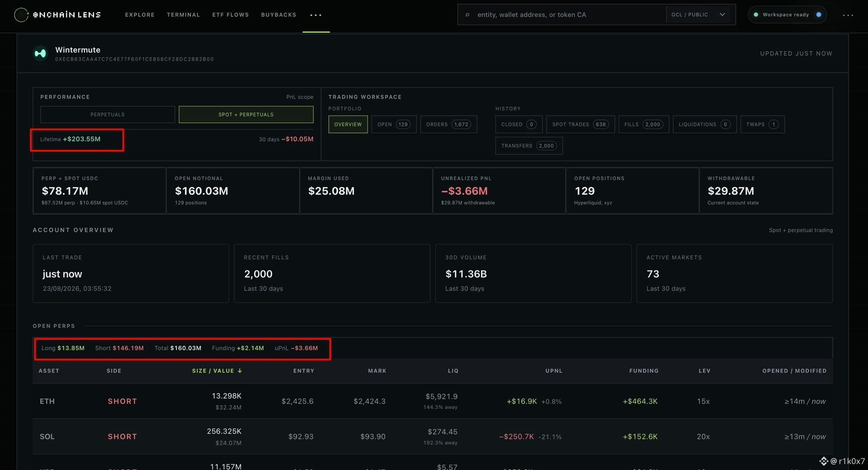This screenshot has width=868, height=470.
Task: Sort table by Side column
Action: tap(114, 371)
